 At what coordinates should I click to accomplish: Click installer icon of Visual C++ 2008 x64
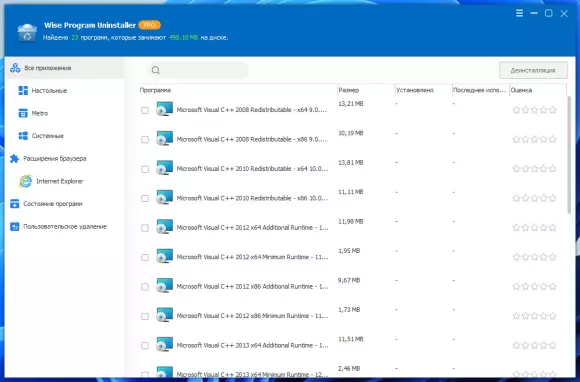[164, 109]
